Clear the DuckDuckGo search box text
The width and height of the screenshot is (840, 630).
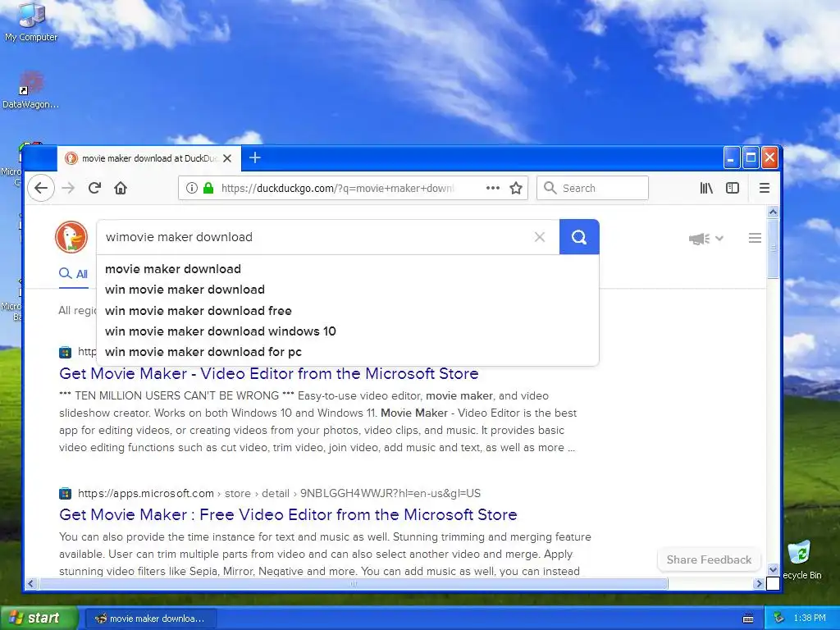point(540,237)
